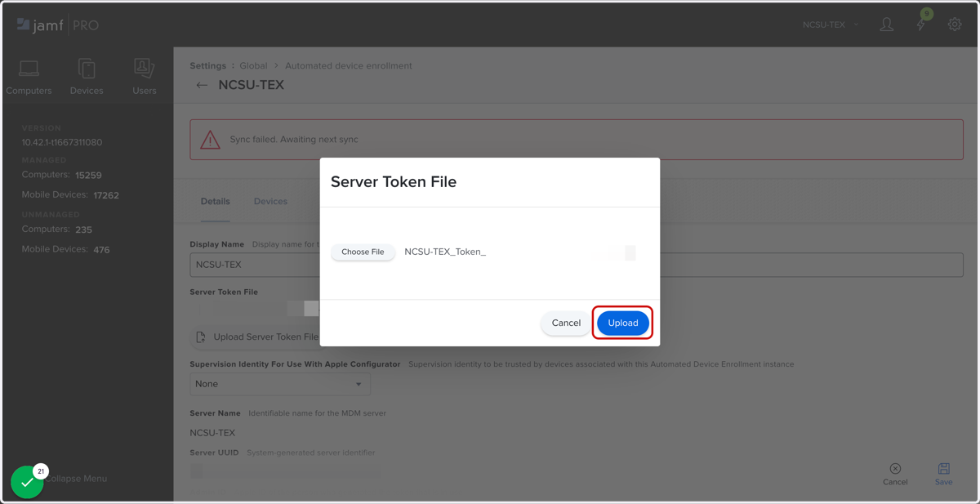The height and width of the screenshot is (504, 980).
Task: Cancel the Server Token File dialog
Action: [566, 323]
